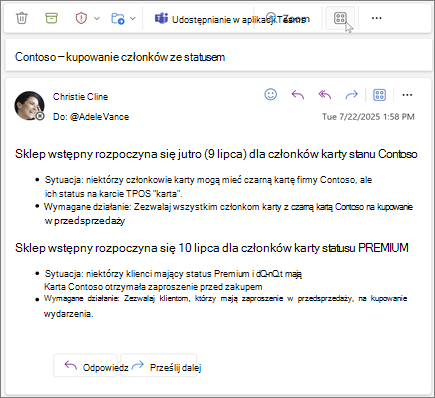Click the word 'wydarzenia.' in the last bullet

[69, 314]
